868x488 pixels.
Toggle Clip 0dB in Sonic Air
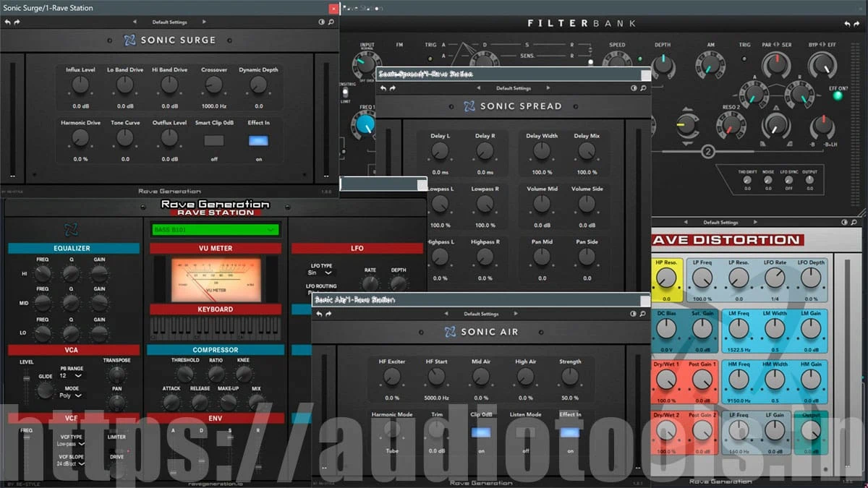tap(481, 432)
